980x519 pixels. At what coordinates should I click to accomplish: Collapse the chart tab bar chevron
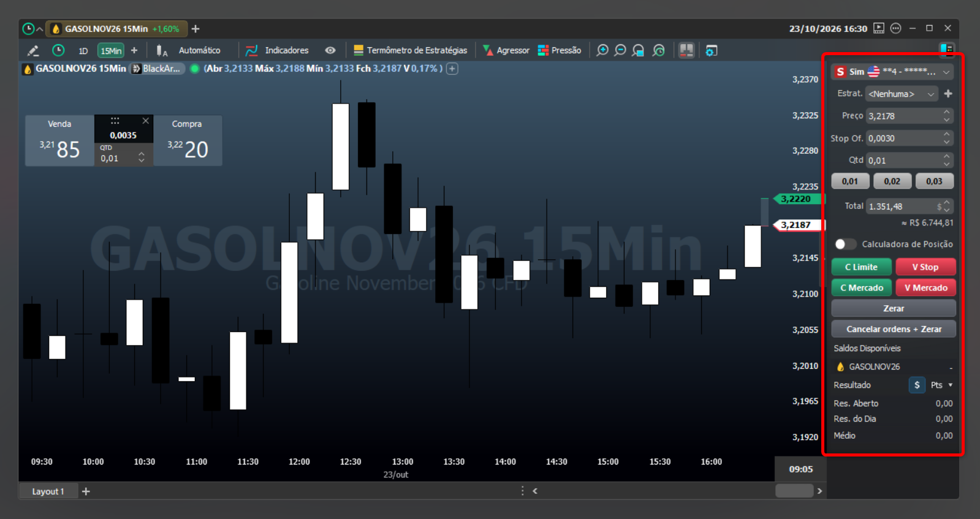40,29
